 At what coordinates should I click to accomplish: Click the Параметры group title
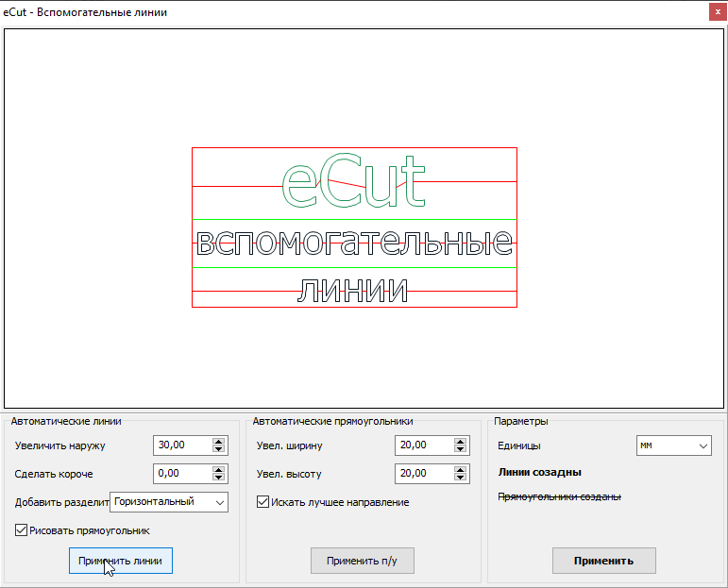pos(521,421)
